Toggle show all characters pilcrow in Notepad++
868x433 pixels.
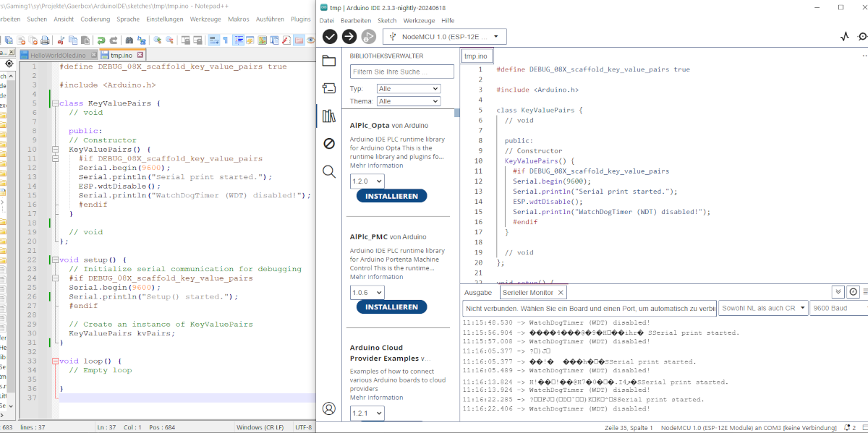coord(226,40)
